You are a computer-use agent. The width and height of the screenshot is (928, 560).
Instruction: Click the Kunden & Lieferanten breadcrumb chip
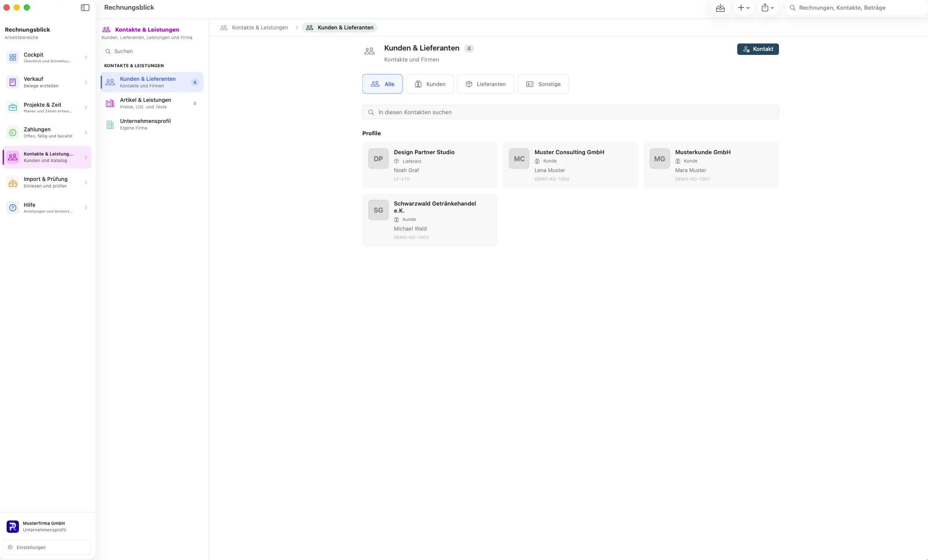click(x=339, y=27)
